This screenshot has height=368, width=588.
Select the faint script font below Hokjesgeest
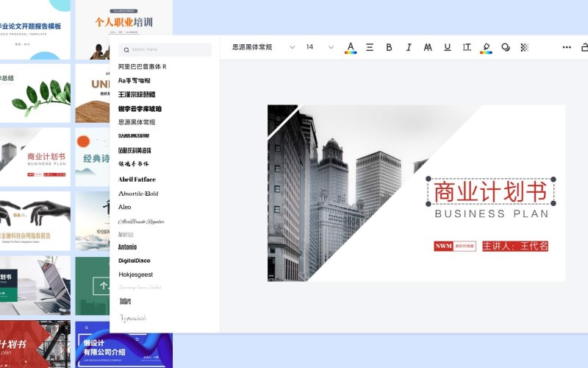[x=140, y=287]
